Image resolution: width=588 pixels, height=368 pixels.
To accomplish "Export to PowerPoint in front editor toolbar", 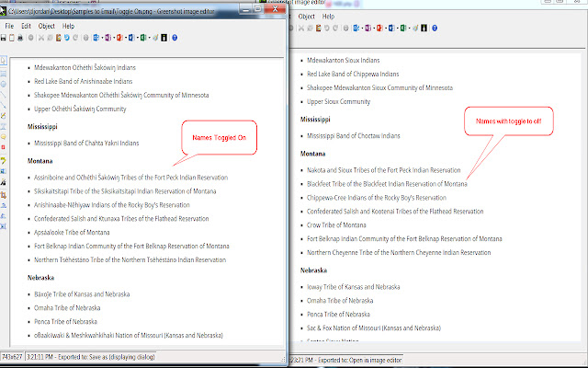I will click(119, 38).
